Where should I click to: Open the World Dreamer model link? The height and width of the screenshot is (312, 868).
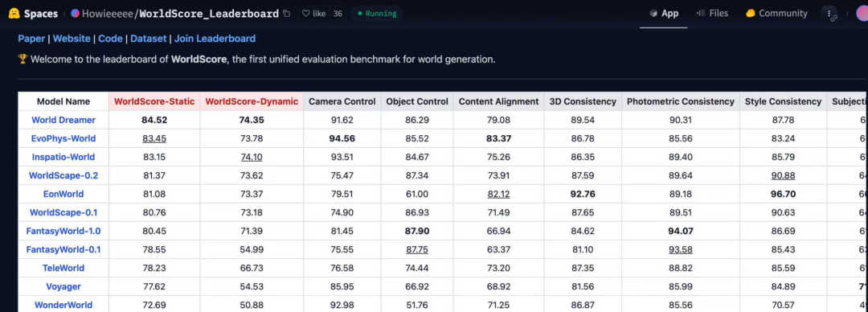tap(63, 120)
